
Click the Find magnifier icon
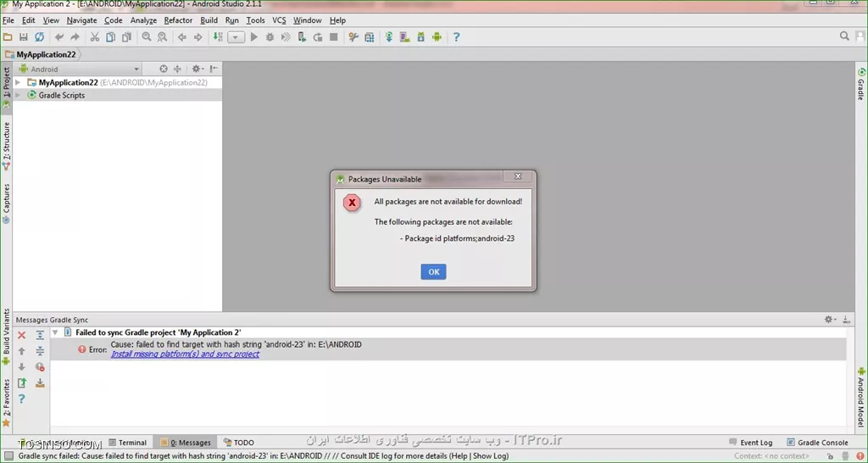click(147, 37)
